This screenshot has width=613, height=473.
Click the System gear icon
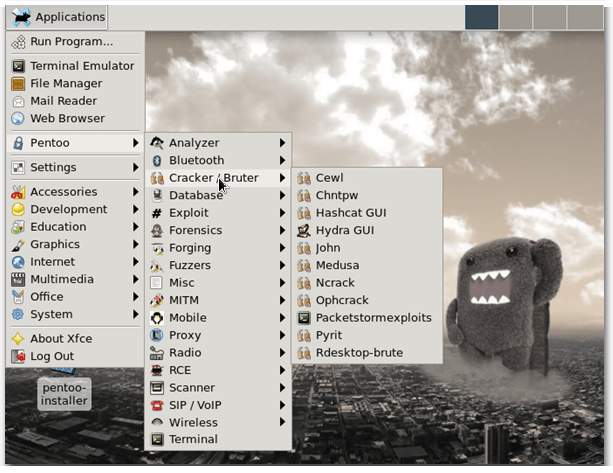point(18,314)
